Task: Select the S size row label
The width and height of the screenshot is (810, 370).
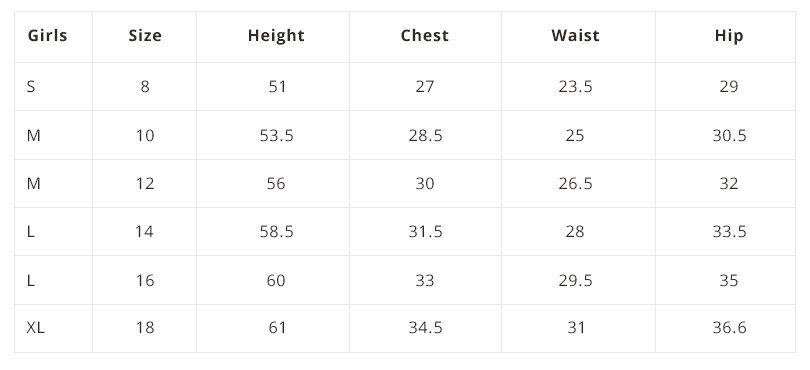Action: click(x=31, y=86)
